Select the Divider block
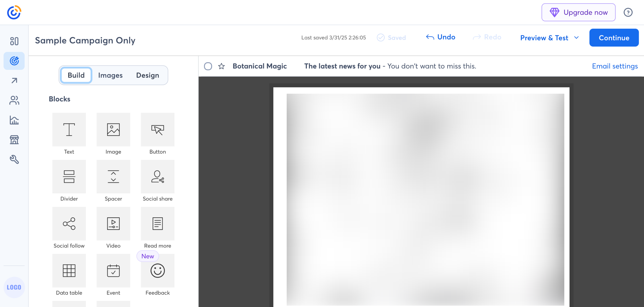644x307 pixels. [69, 177]
